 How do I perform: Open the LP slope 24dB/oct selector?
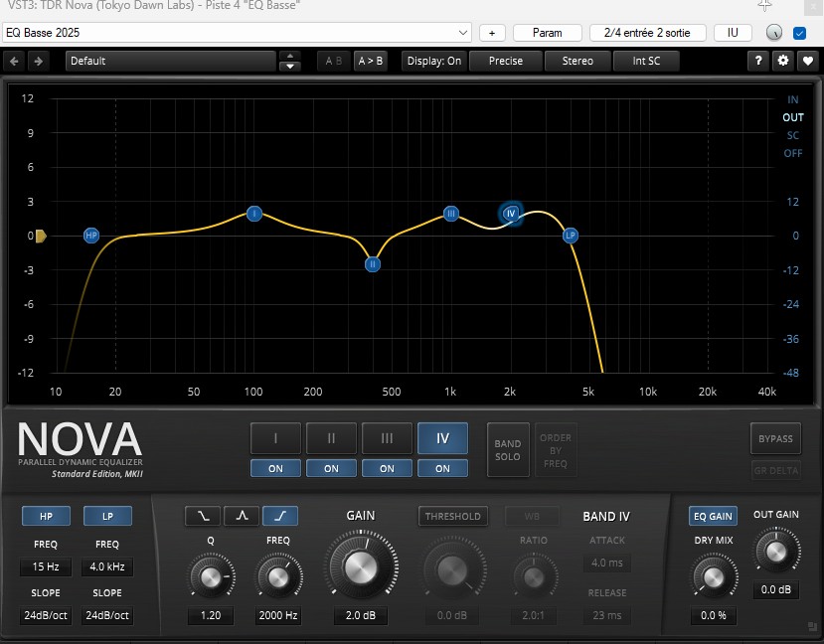[x=107, y=615]
